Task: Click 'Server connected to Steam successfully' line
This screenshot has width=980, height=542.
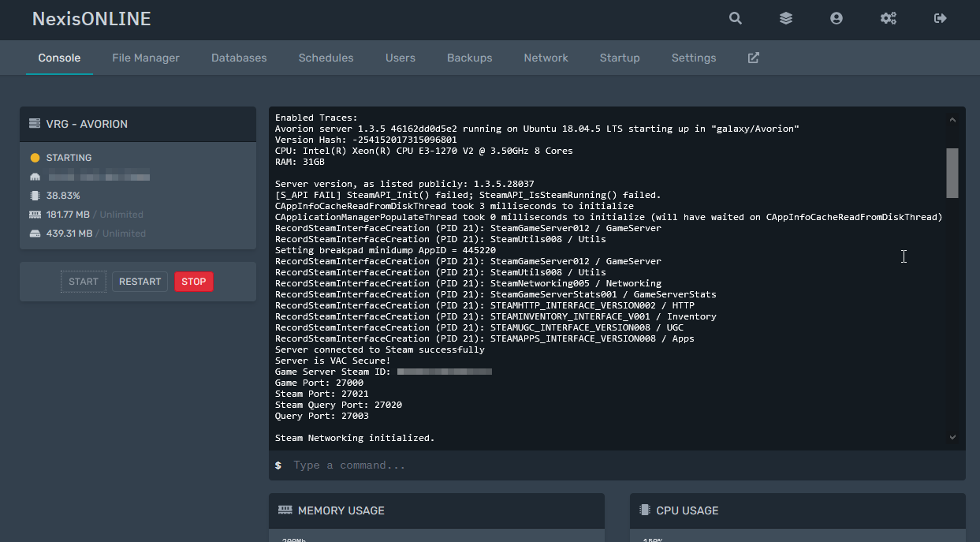Action: coord(380,349)
